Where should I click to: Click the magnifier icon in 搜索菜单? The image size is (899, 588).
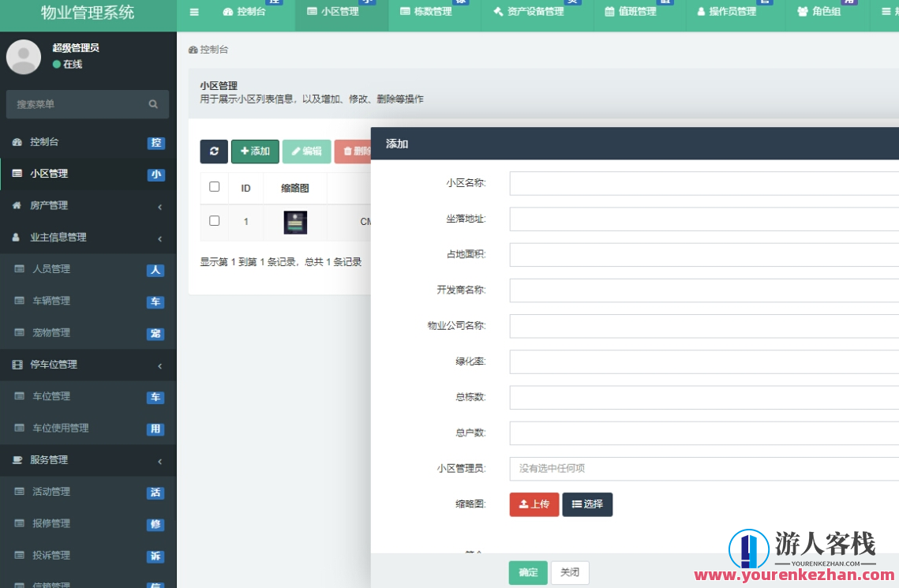[x=153, y=104]
